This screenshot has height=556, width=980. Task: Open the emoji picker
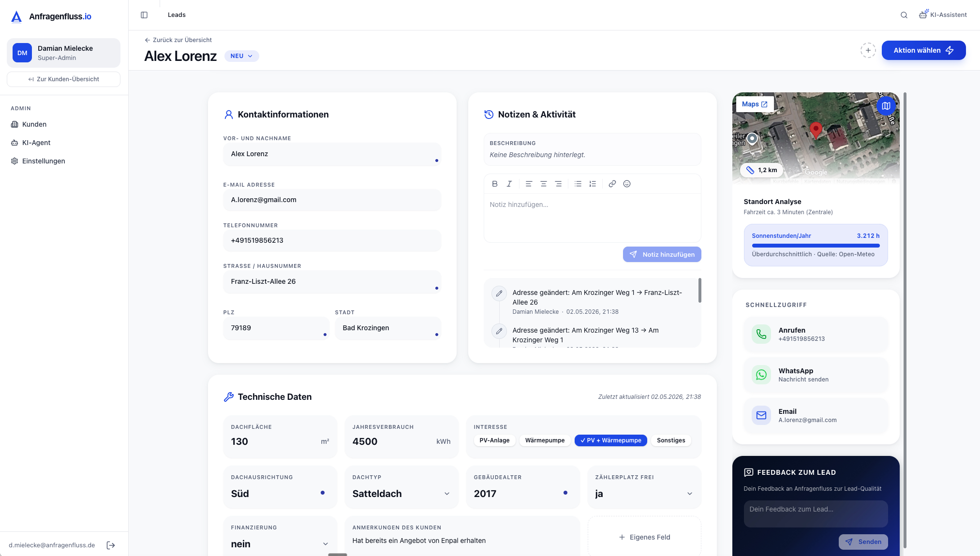point(627,184)
